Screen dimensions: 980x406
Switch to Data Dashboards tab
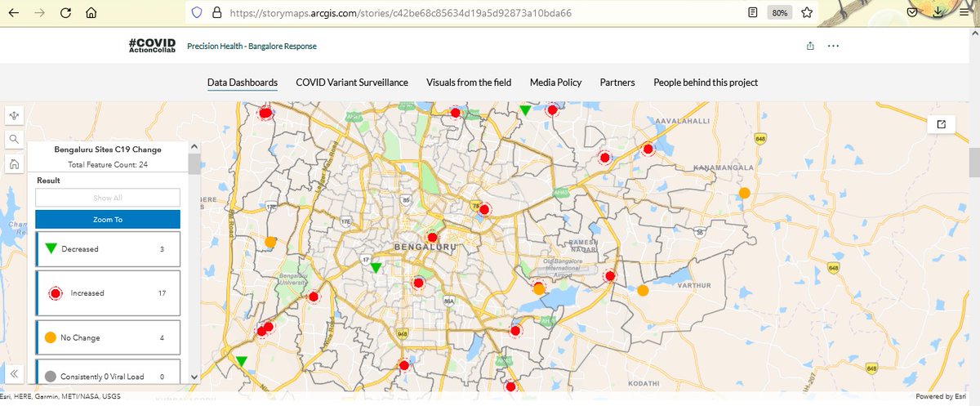[x=243, y=83]
